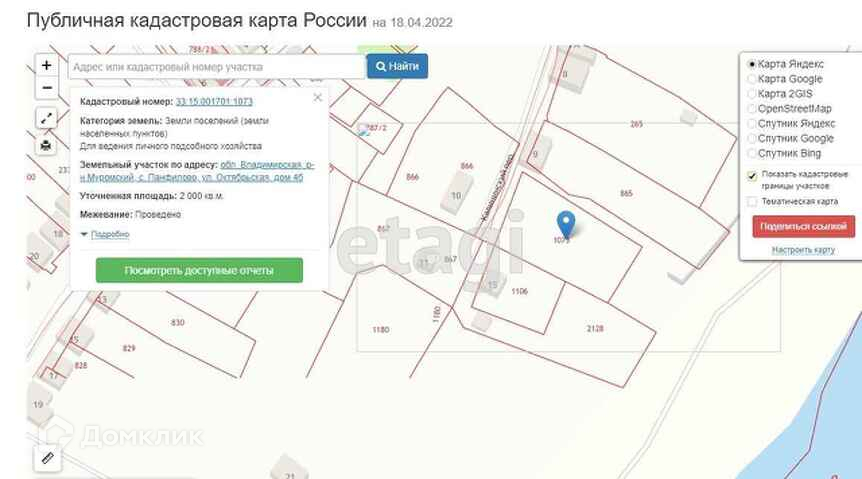Screen dimensions: 862x479
Task: Open the Настроить карту settings link
Action: [803, 250]
